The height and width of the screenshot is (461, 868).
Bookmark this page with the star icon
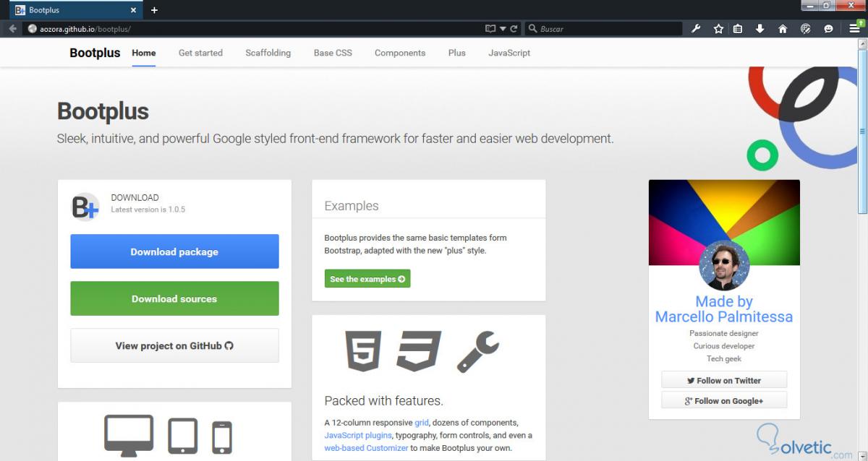(x=718, y=29)
